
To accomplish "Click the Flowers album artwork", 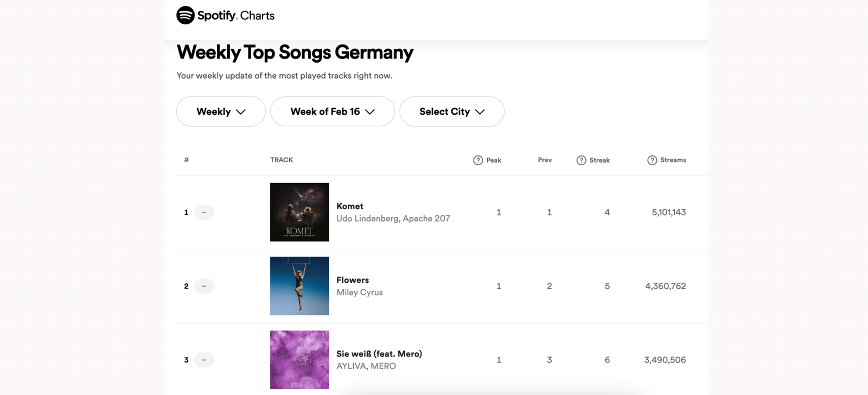I will (x=299, y=286).
